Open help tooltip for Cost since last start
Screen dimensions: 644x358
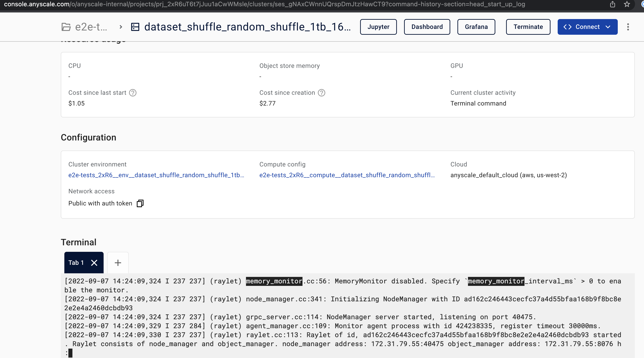[x=133, y=93]
